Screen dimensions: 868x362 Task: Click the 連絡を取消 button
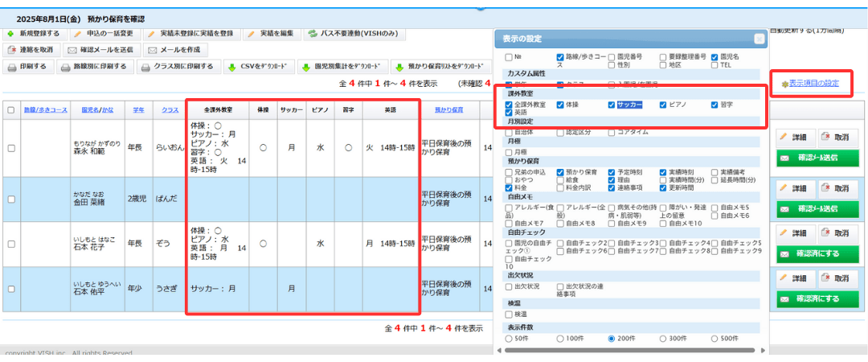point(31,50)
